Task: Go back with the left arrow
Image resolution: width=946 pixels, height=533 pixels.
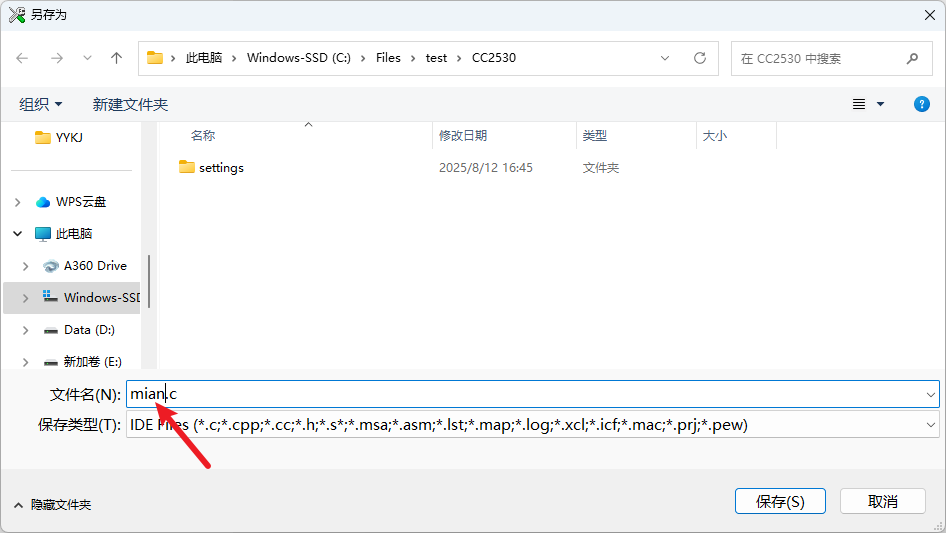Action: pyautogui.click(x=22, y=58)
